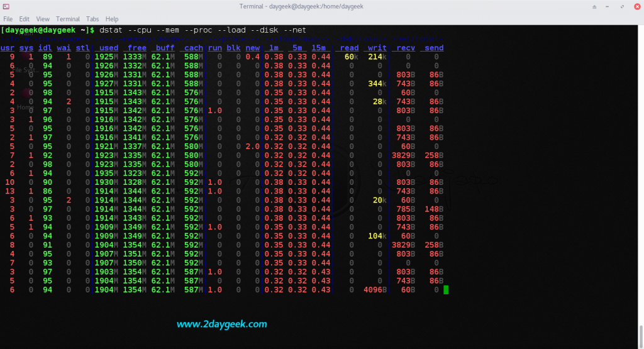Click the keep-above arrow icon in title bar
The image size is (644, 349).
point(595,6)
